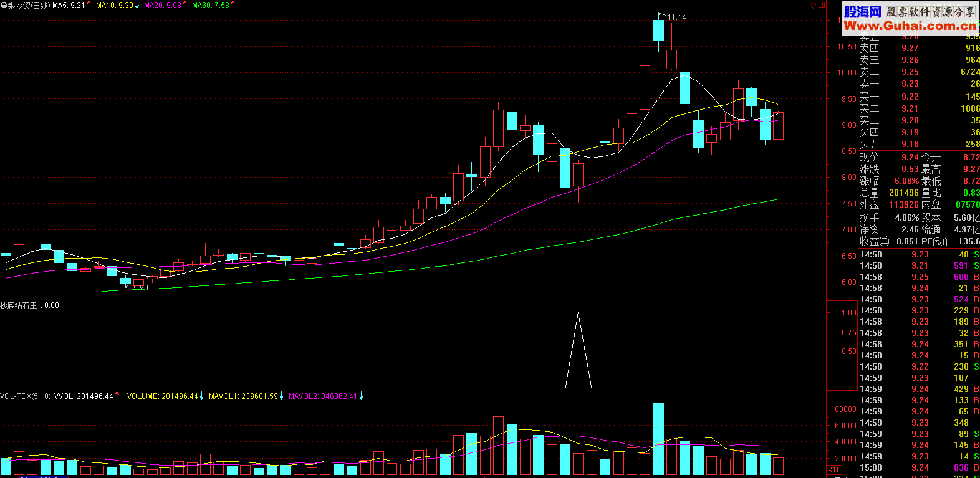Screen dimensions: 980x478
Task: Click the 11.14 high price marker
Action: click(x=676, y=17)
